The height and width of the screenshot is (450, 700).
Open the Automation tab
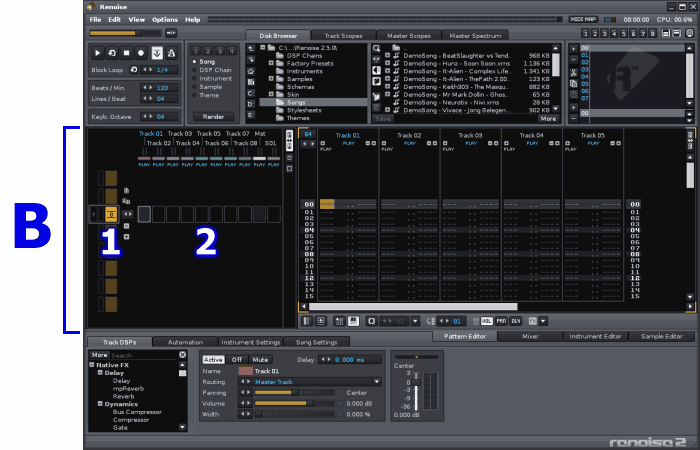click(x=185, y=342)
